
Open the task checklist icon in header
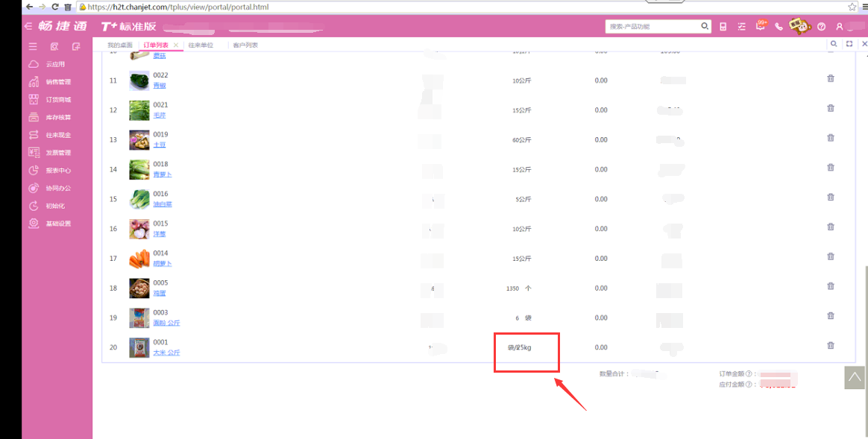pos(742,27)
